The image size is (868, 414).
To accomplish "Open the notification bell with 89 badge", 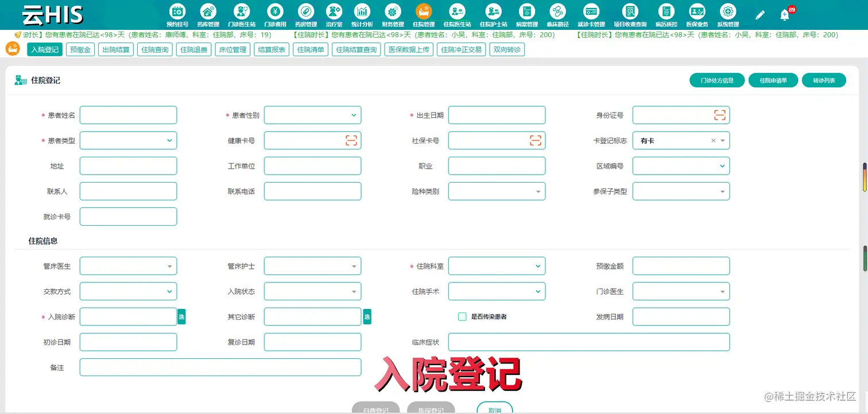I will tap(785, 14).
